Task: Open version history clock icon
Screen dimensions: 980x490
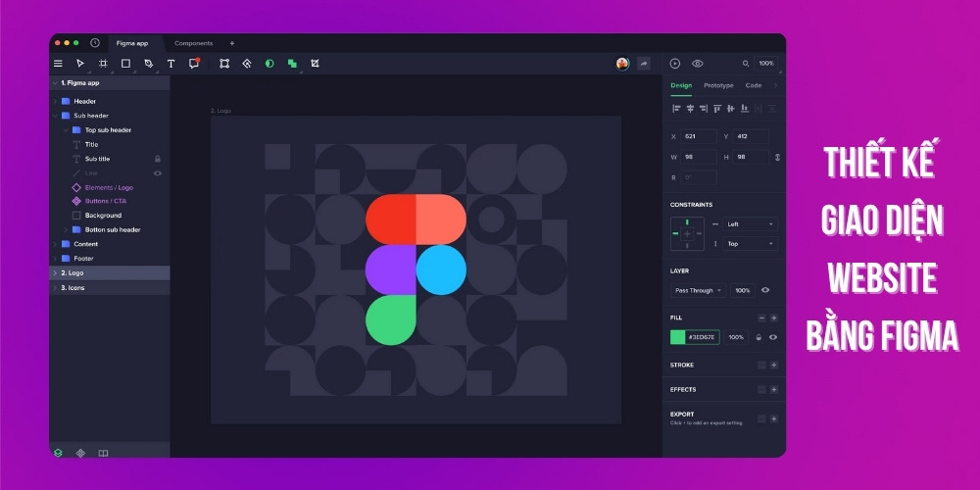Action: [x=95, y=43]
